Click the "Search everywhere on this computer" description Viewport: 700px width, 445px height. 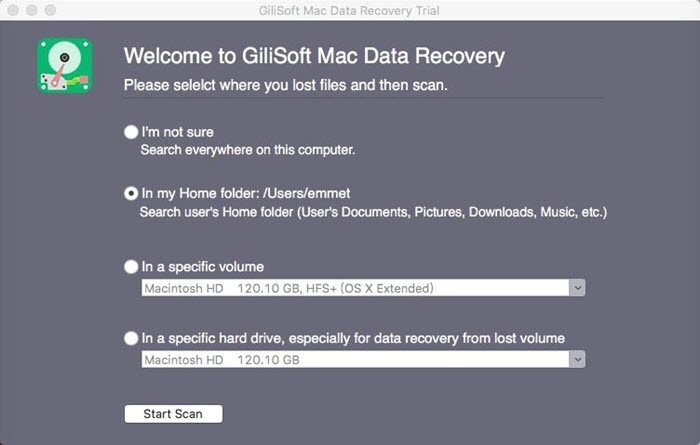247,150
